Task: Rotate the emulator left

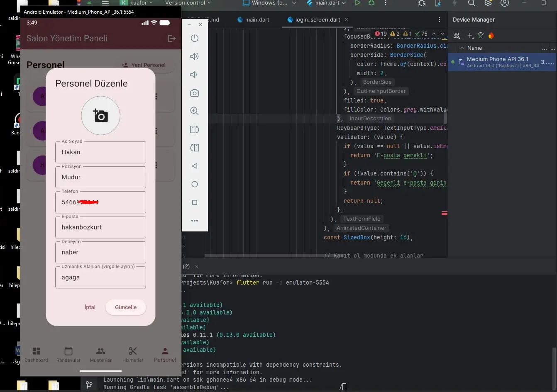Action: click(x=194, y=129)
